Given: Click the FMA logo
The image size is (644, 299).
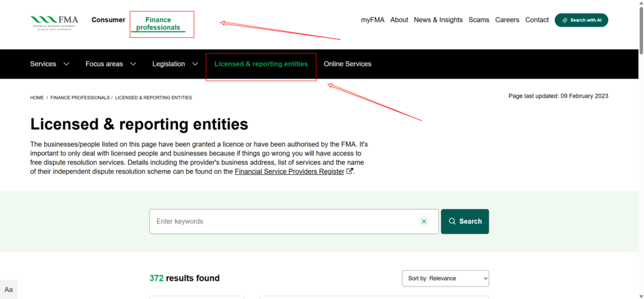Looking at the screenshot, I should [x=54, y=22].
